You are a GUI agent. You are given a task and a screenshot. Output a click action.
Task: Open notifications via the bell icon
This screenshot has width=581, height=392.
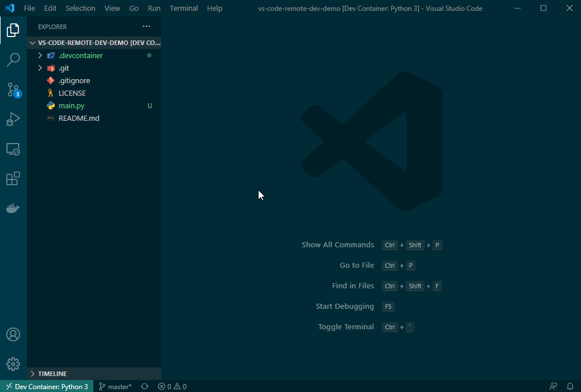[570, 386]
